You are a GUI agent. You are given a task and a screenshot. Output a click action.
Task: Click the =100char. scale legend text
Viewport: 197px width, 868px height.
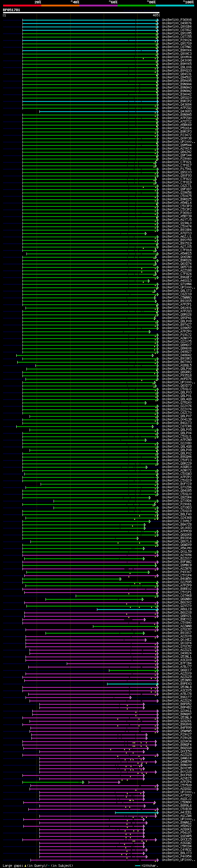pyautogui.click(x=149, y=865)
